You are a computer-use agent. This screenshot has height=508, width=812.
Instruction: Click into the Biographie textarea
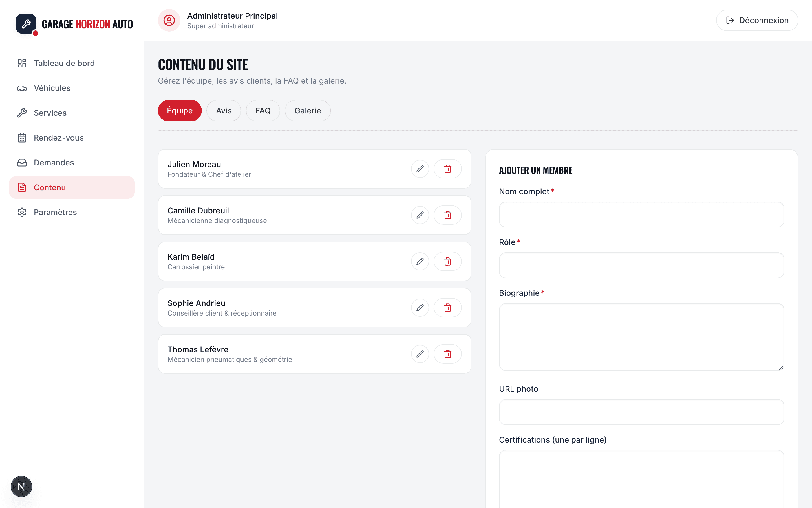[x=641, y=337]
